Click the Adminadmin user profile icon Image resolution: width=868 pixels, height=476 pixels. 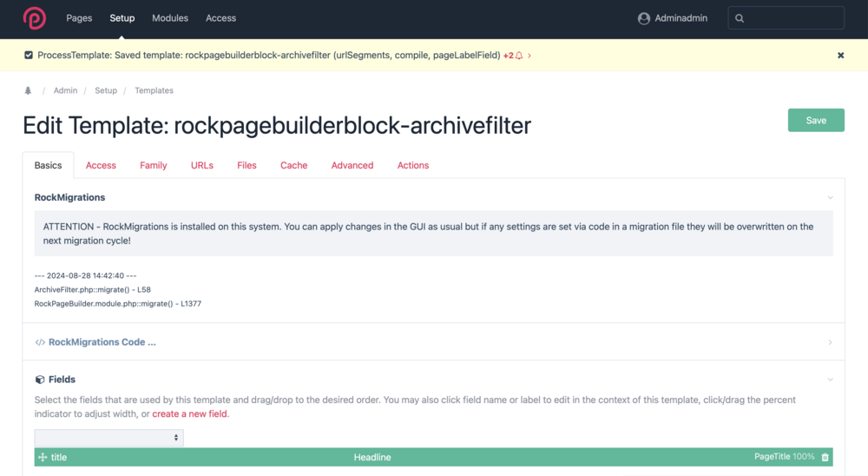(x=643, y=18)
